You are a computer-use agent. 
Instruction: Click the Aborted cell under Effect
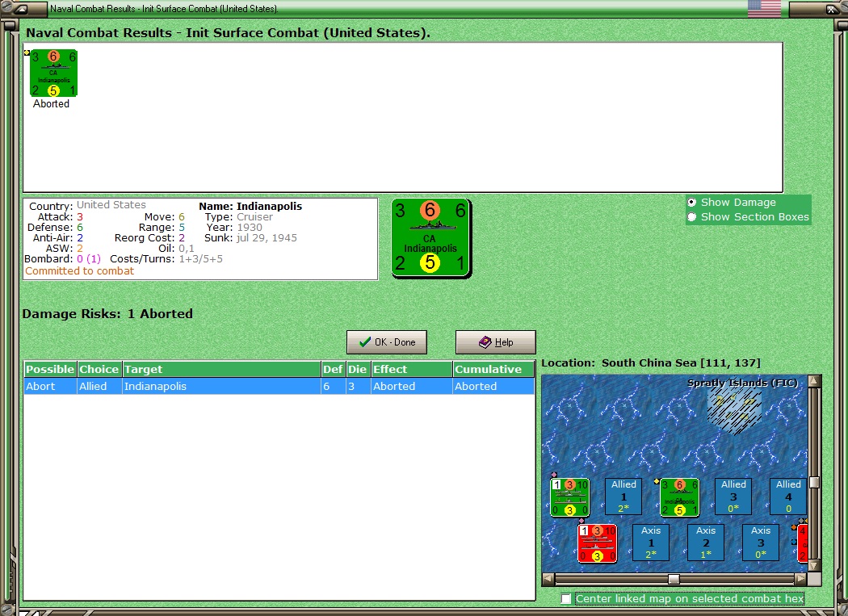click(412, 386)
